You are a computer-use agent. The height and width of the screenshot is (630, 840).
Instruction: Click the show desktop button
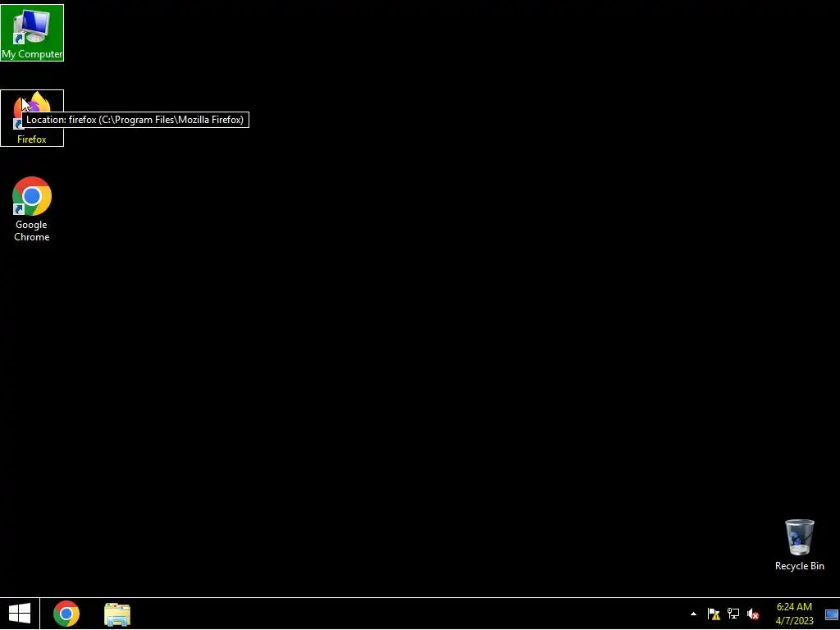[x=832, y=614]
